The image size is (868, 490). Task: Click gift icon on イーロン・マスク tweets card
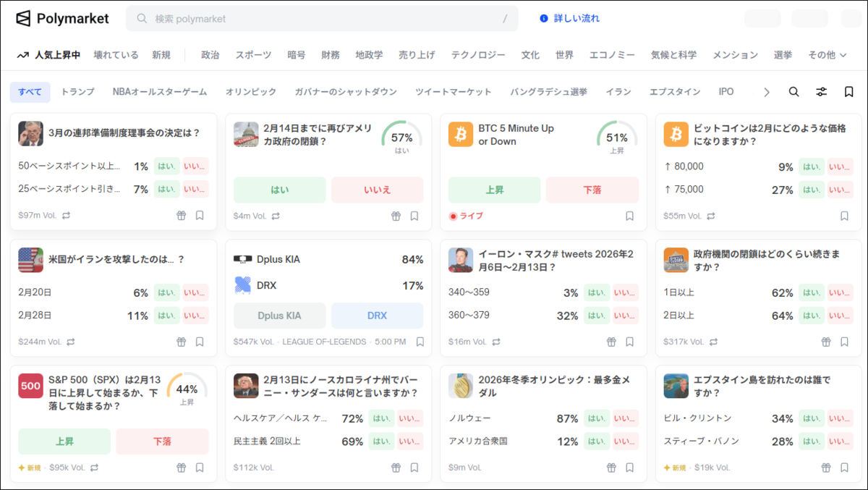(611, 342)
